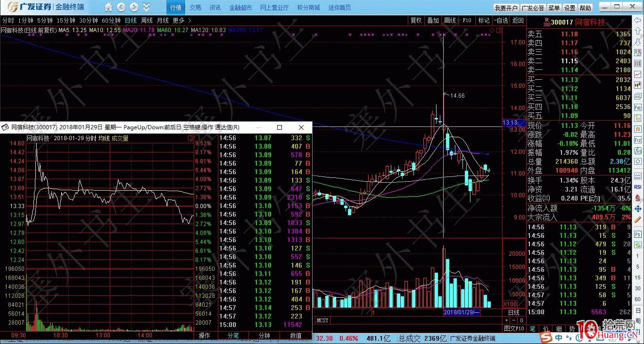
Task: Select the 15分钟 period
Action: 66,20
